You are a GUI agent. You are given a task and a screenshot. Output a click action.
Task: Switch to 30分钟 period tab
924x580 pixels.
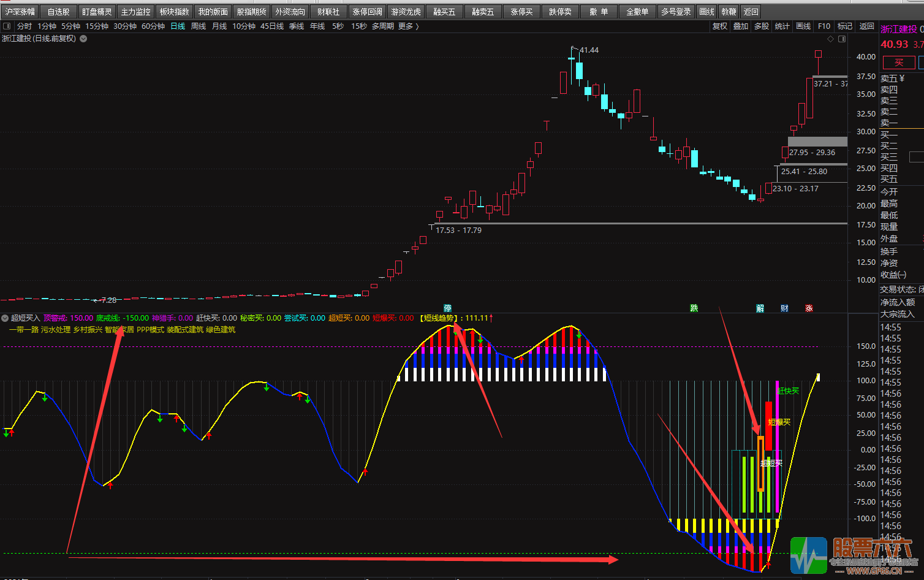click(x=125, y=26)
